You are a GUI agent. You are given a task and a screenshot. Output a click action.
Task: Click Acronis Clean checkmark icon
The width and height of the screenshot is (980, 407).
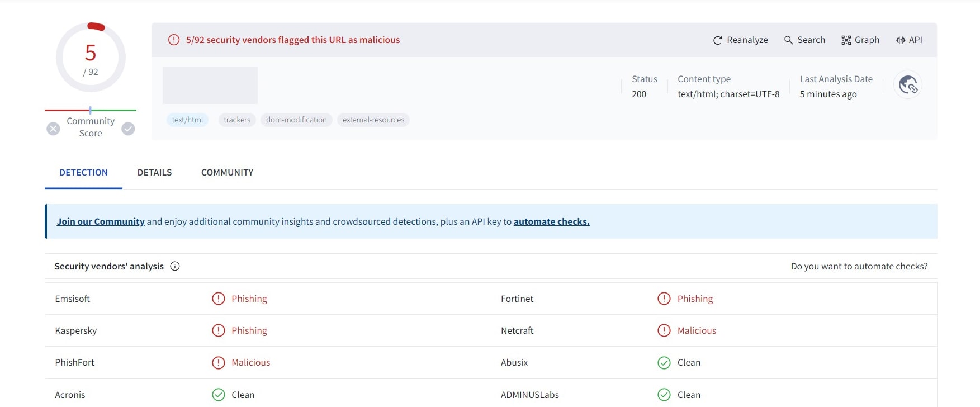pyautogui.click(x=219, y=395)
